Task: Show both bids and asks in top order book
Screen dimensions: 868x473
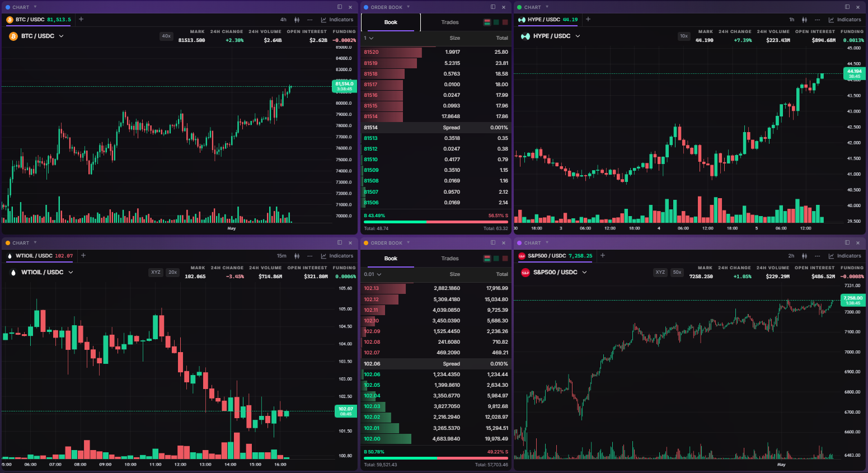Action: (487, 22)
